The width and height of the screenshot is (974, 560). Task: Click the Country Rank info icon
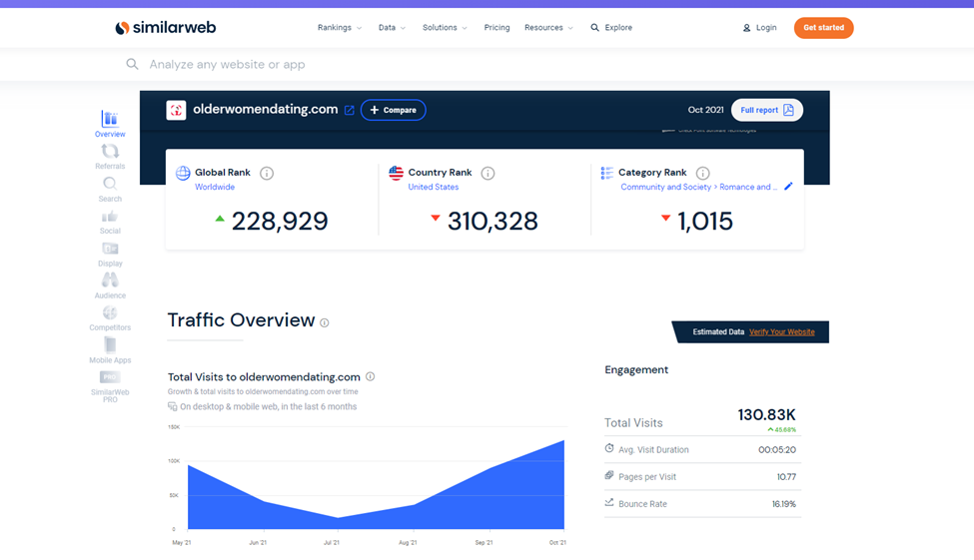(x=487, y=174)
